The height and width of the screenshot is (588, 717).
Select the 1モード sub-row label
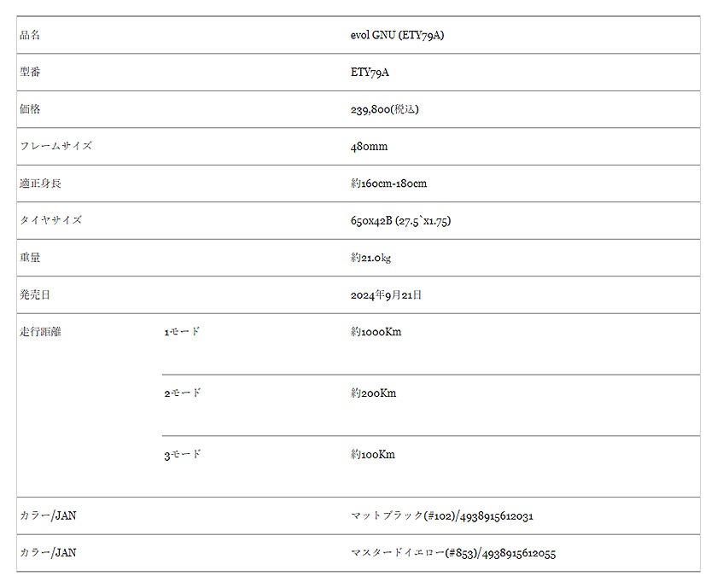pos(183,332)
